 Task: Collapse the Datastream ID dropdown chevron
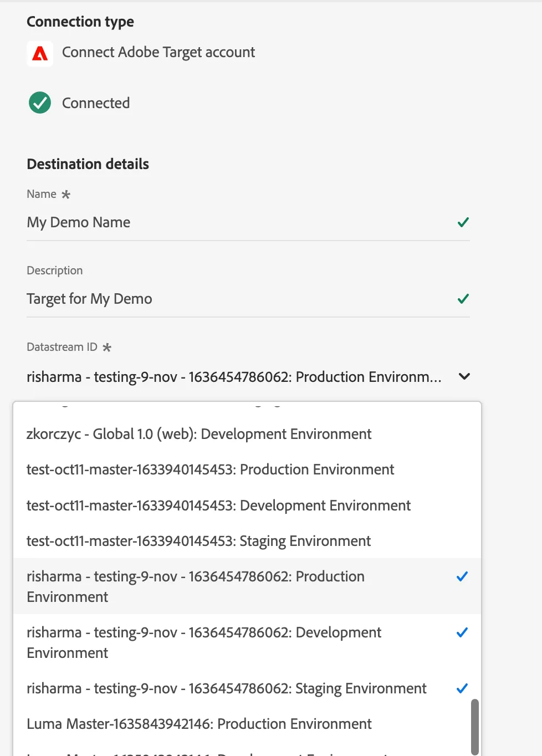tap(464, 376)
